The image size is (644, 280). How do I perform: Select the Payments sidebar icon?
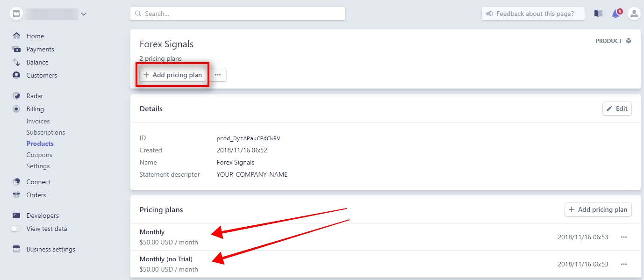click(16, 49)
